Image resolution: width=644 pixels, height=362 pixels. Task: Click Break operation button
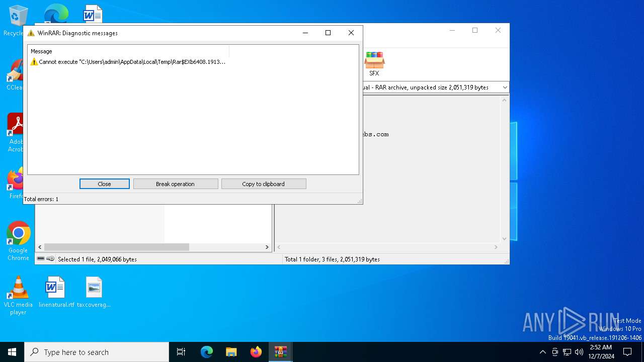(176, 184)
